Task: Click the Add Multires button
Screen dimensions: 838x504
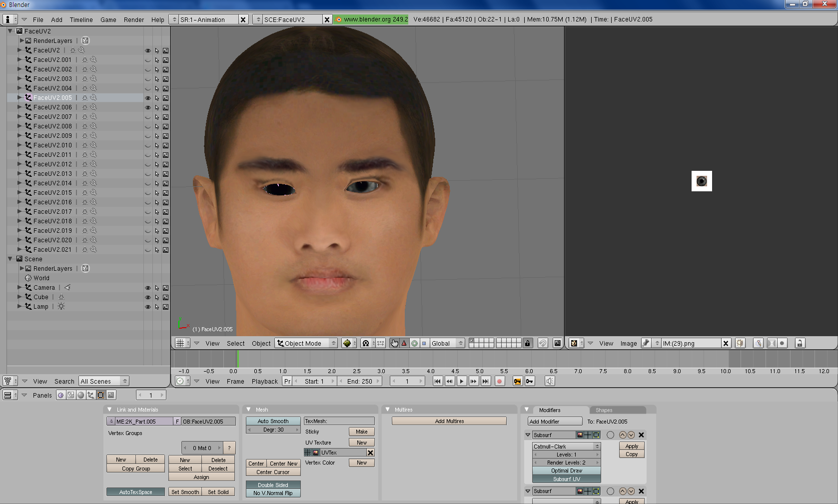Action: pos(449,421)
